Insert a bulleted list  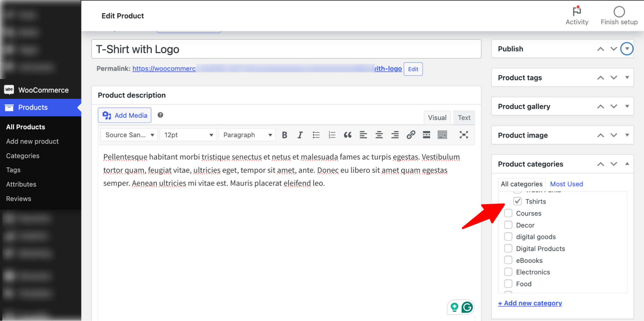316,135
